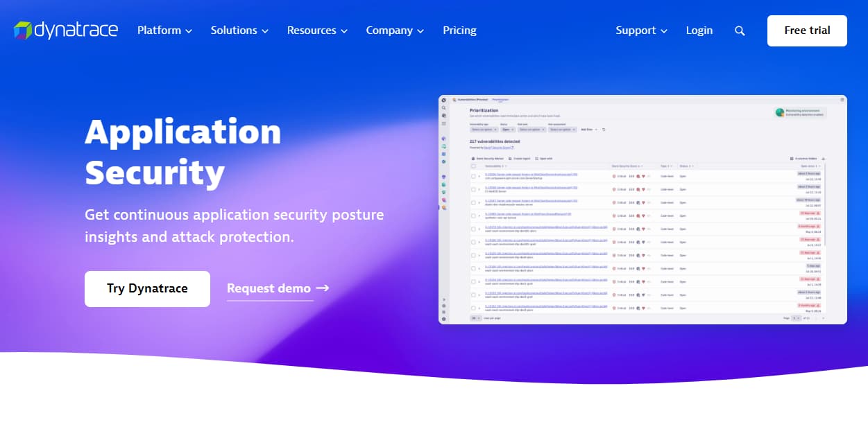Image resolution: width=868 pixels, height=429 pixels.
Task: Expand the Solutions menu
Action: coord(240,30)
